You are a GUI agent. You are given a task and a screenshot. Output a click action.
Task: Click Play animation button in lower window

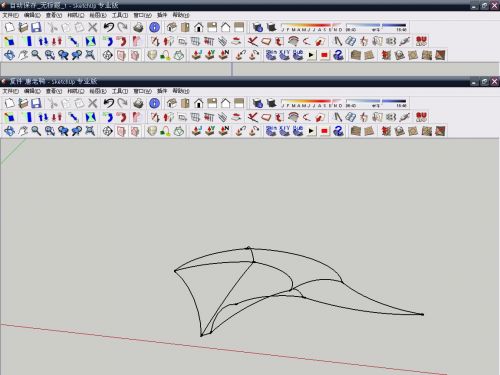[x=311, y=131]
